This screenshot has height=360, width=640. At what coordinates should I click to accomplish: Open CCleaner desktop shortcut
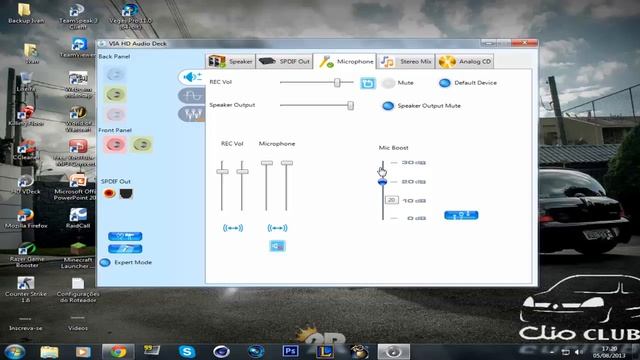(x=26, y=149)
